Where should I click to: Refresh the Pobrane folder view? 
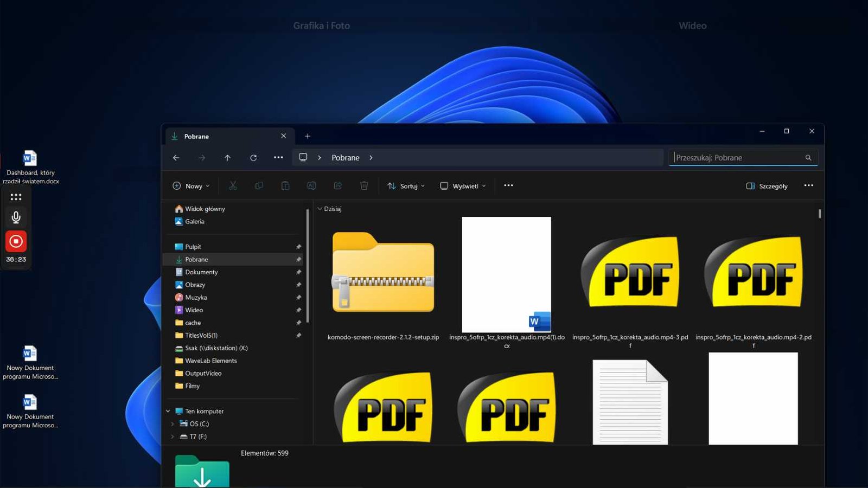[x=253, y=158]
